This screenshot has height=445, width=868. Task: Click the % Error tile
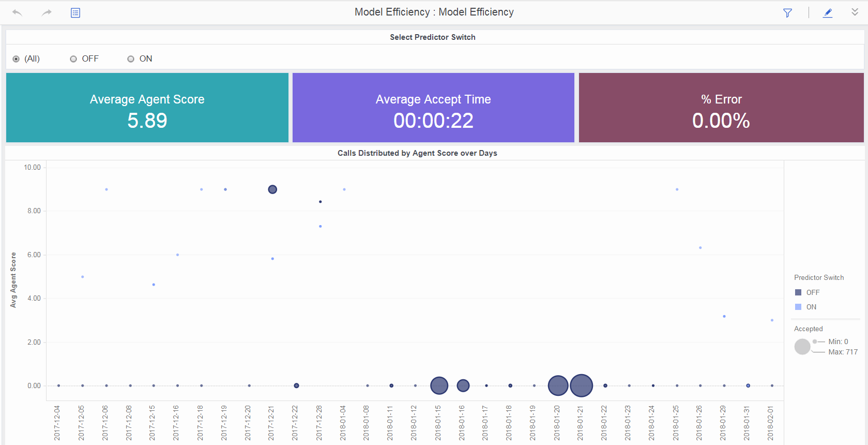(x=721, y=108)
